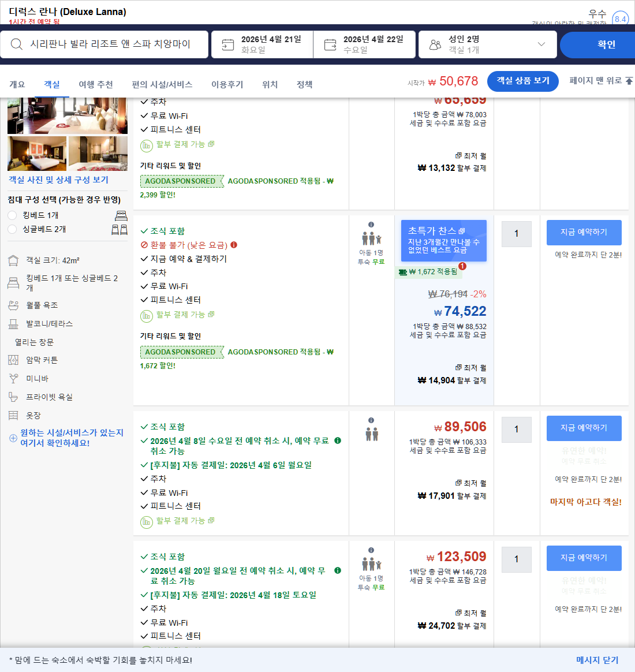Click the balcony/terrace icon
This screenshot has height=672, width=635.
click(x=13, y=324)
